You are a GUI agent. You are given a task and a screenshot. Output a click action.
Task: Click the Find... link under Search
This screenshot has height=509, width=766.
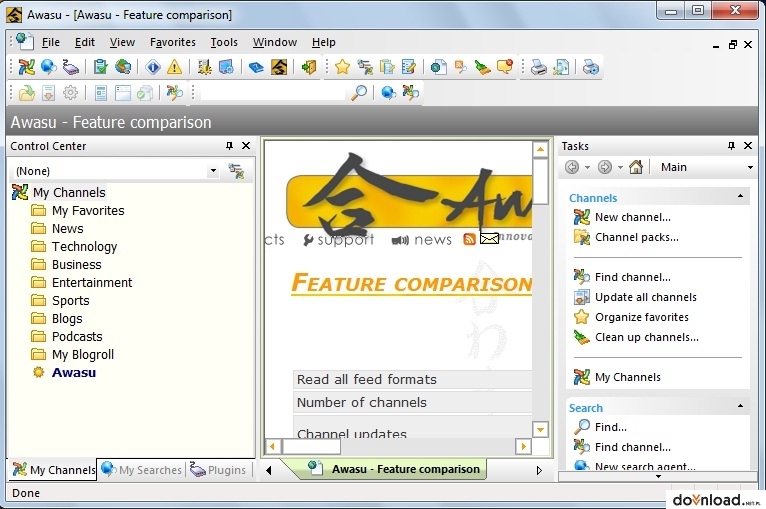click(611, 427)
